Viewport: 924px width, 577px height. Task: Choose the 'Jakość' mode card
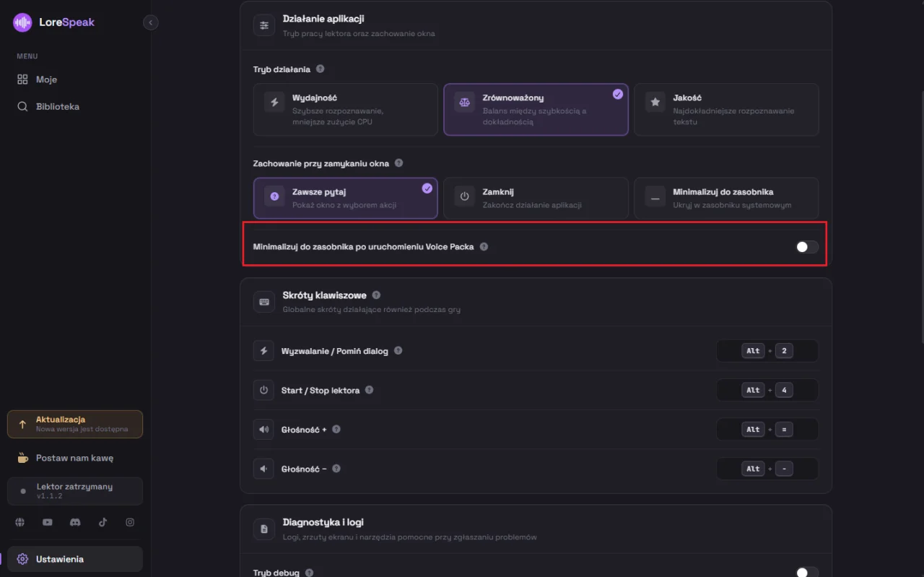726,110
